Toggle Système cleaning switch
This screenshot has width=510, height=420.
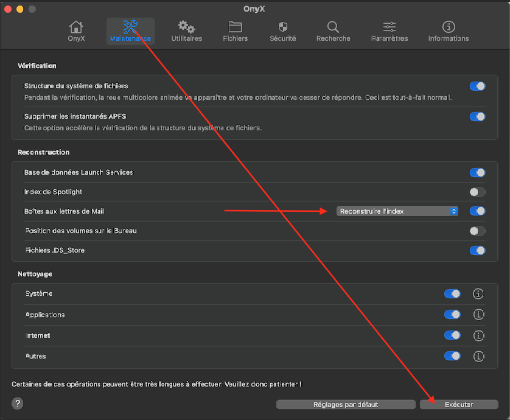[452, 294]
